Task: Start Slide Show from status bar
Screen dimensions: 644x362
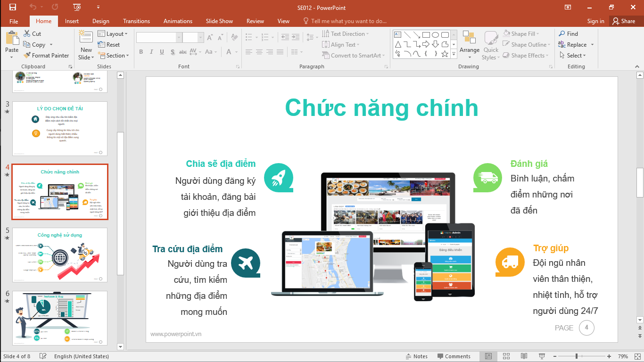Action: (541, 356)
